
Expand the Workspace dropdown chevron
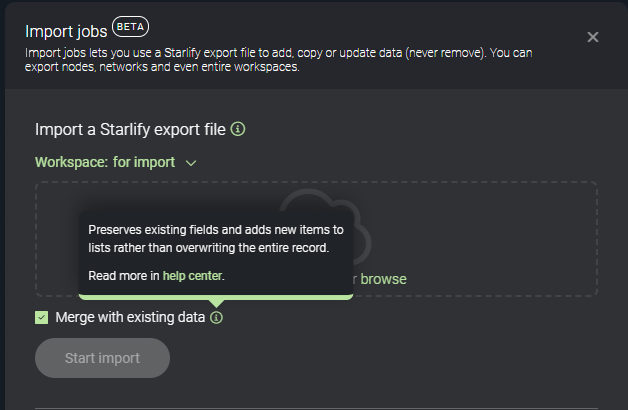[191, 162]
